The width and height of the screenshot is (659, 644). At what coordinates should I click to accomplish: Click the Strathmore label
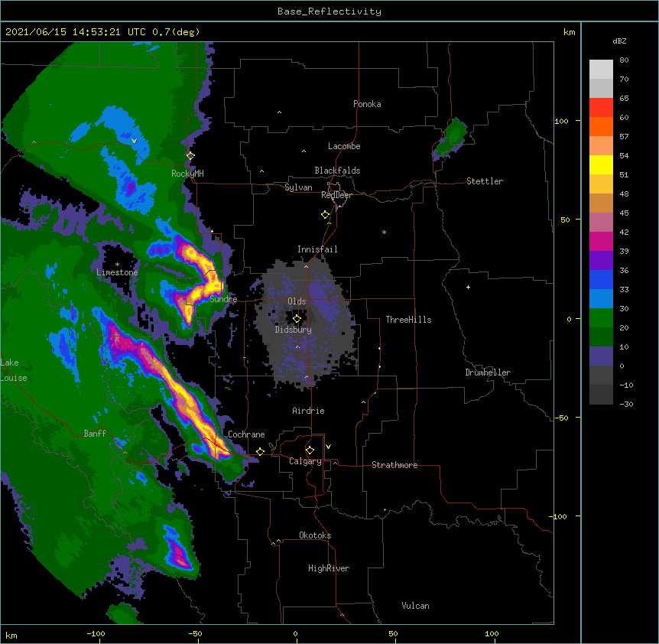394,465
